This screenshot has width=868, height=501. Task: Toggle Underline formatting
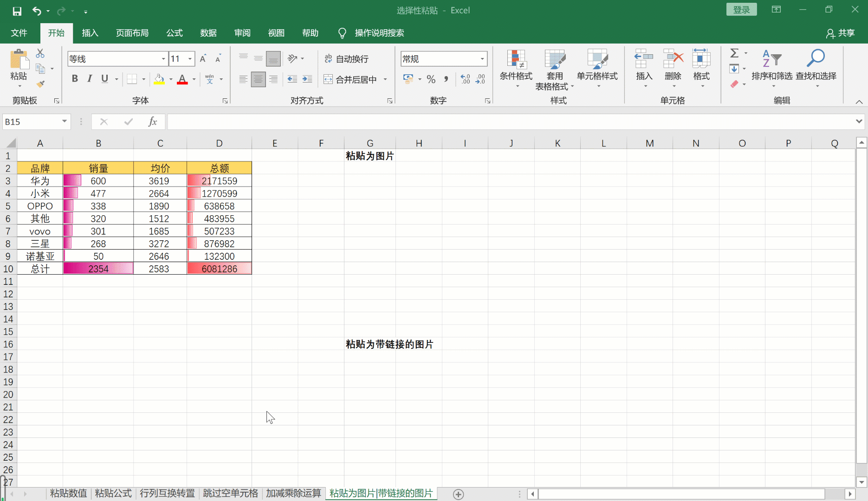105,79
